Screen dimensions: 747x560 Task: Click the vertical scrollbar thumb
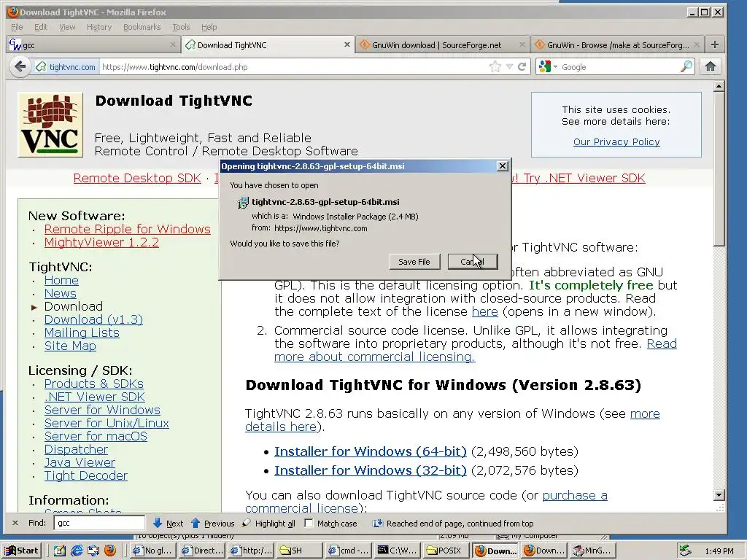[x=719, y=169]
